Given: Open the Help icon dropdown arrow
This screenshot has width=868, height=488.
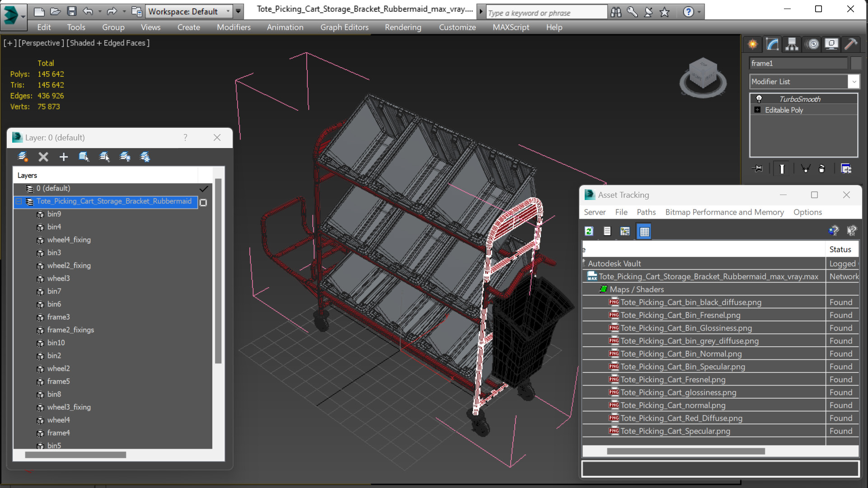Looking at the screenshot, I should click(x=699, y=12).
